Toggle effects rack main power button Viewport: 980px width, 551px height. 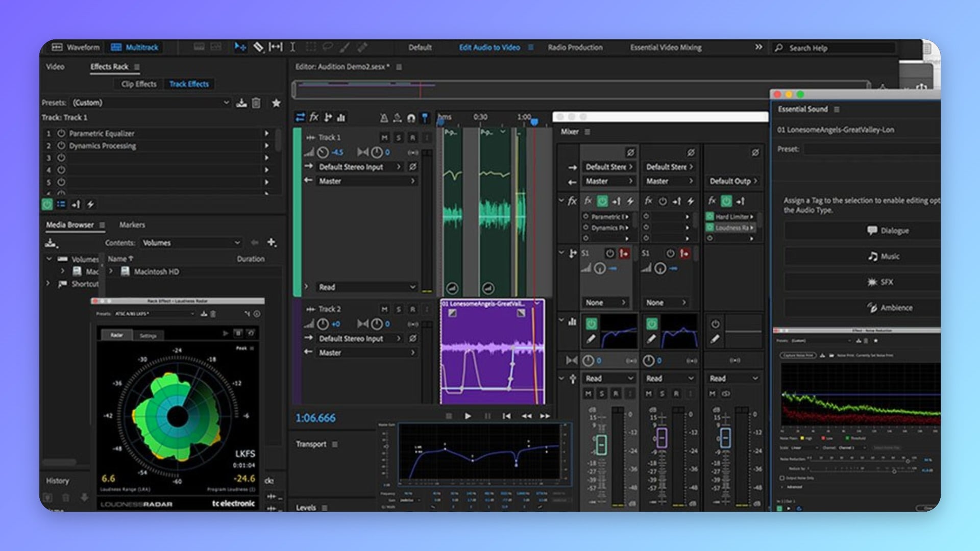click(x=47, y=205)
